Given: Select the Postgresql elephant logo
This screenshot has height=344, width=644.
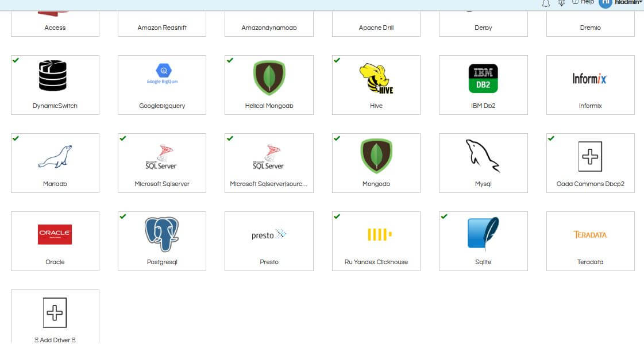Looking at the screenshot, I should (162, 234).
